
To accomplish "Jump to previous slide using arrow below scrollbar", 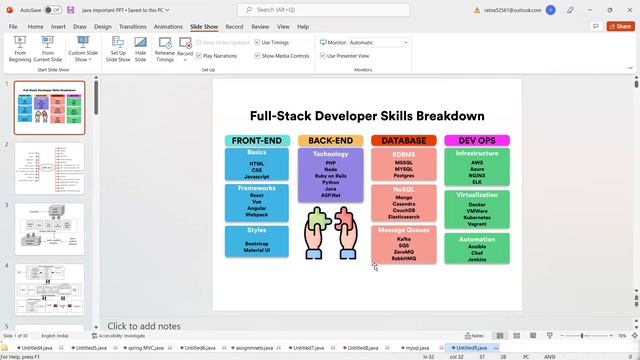I will point(636,298).
